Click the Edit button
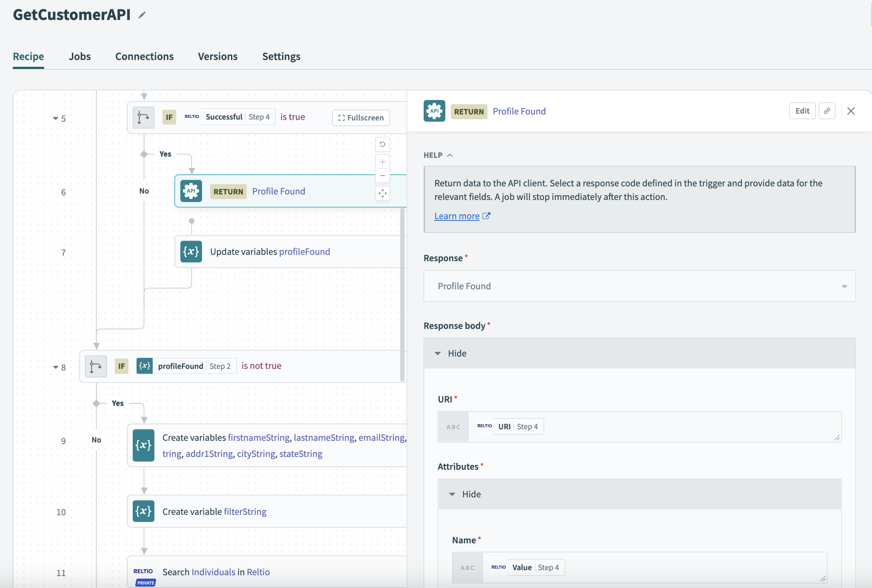This screenshot has width=872, height=588. (x=802, y=111)
